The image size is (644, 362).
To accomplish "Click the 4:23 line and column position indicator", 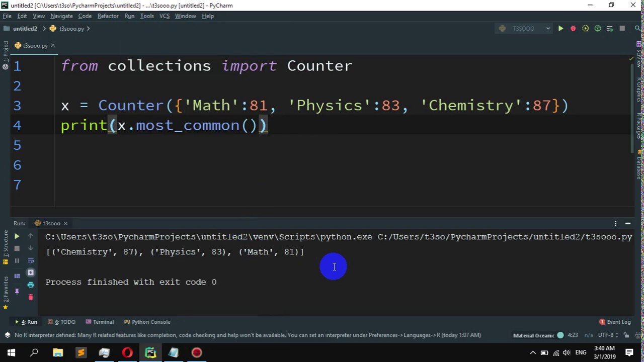I will (573, 335).
